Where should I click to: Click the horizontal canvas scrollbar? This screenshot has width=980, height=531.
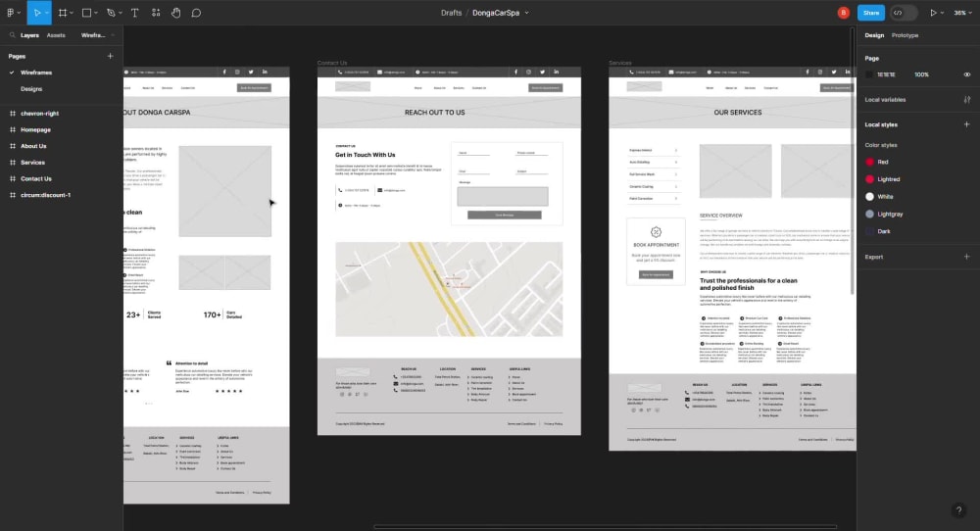click(605, 527)
